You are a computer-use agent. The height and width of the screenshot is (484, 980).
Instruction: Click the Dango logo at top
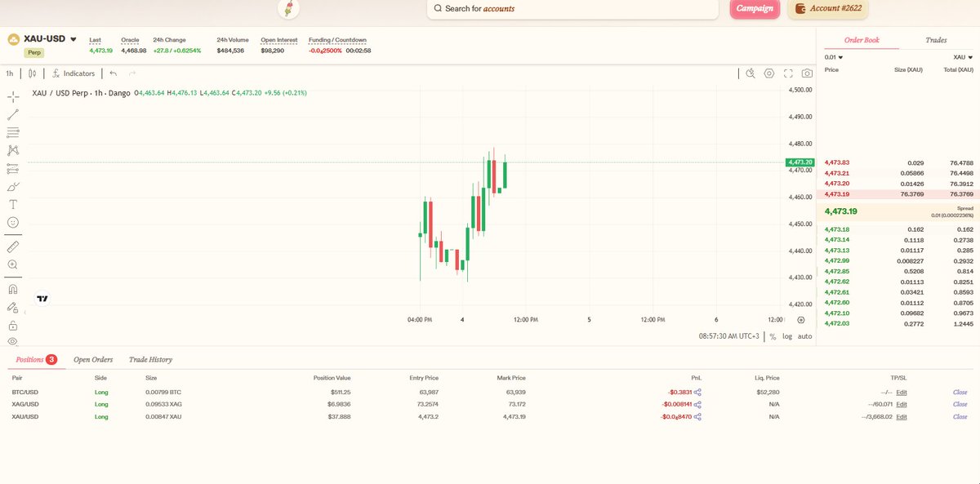point(289,9)
